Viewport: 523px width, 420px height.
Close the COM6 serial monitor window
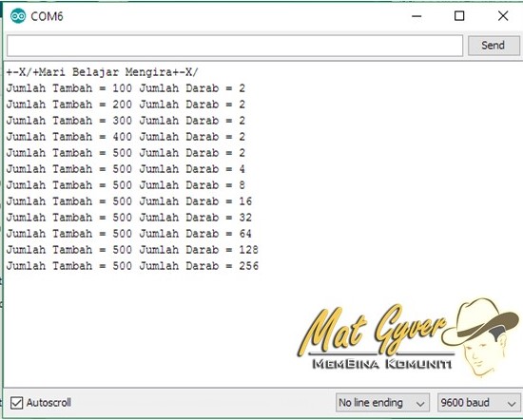coord(503,16)
